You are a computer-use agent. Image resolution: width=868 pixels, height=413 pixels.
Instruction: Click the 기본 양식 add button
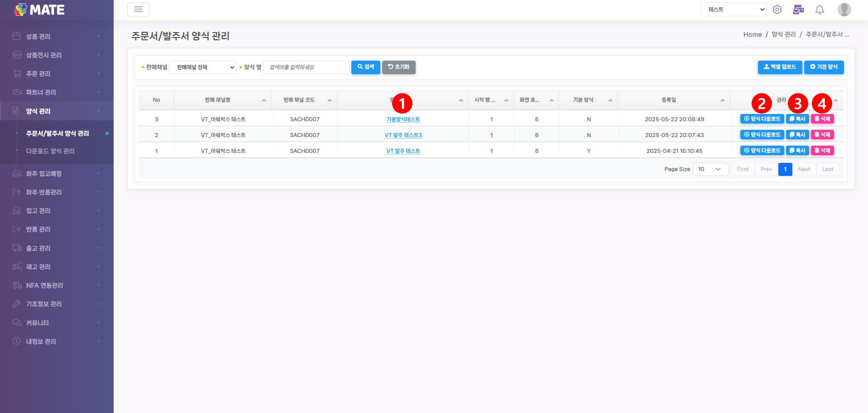pyautogui.click(x=824, y=67)
